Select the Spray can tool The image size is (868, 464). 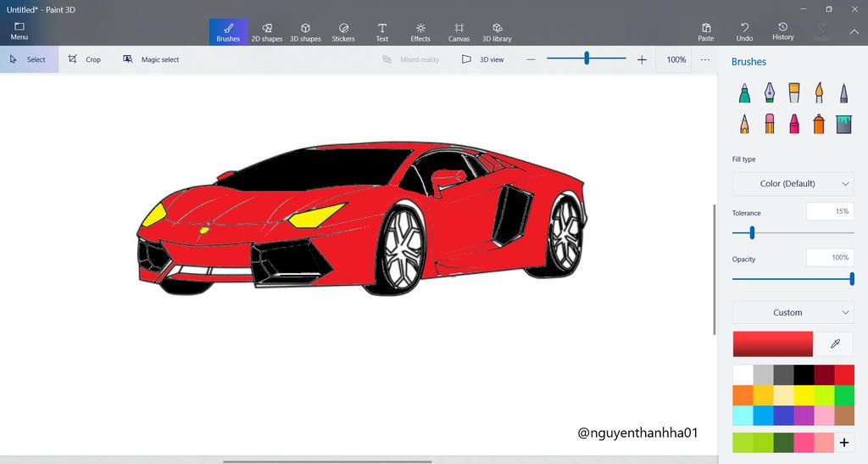[x=819, y=124]
